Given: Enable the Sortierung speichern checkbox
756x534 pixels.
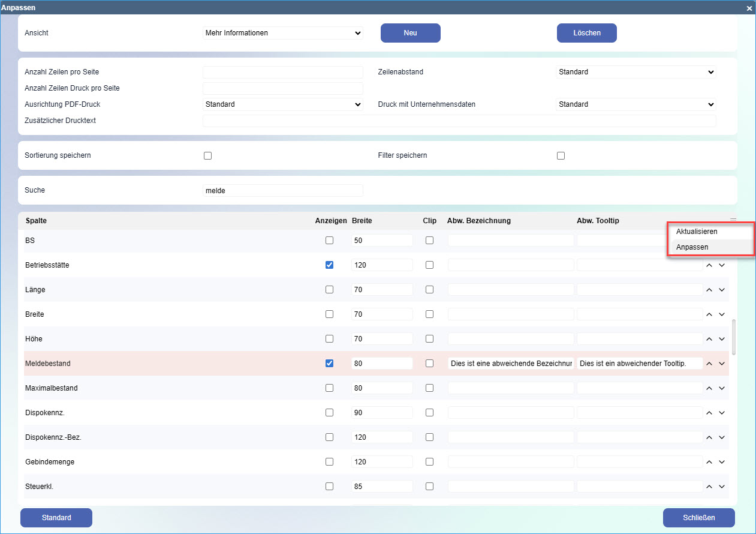Looking at the screenshot, I should click(x=208, y=155).
